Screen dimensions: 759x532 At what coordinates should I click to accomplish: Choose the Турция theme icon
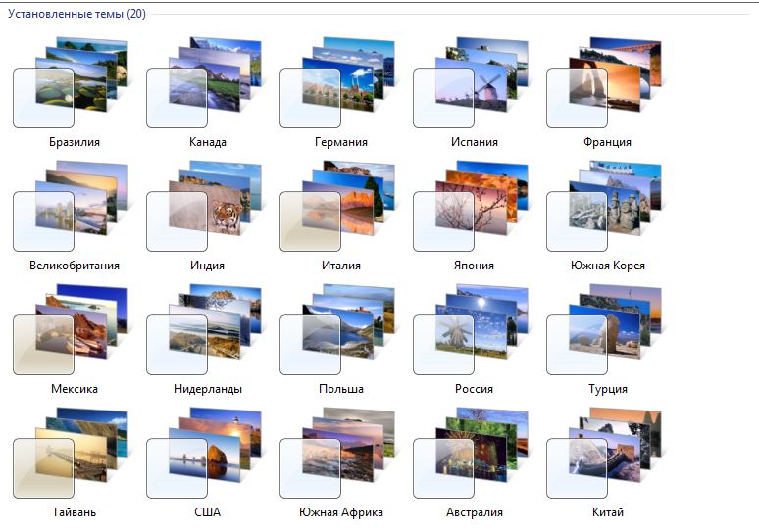[x=605, y=329]
